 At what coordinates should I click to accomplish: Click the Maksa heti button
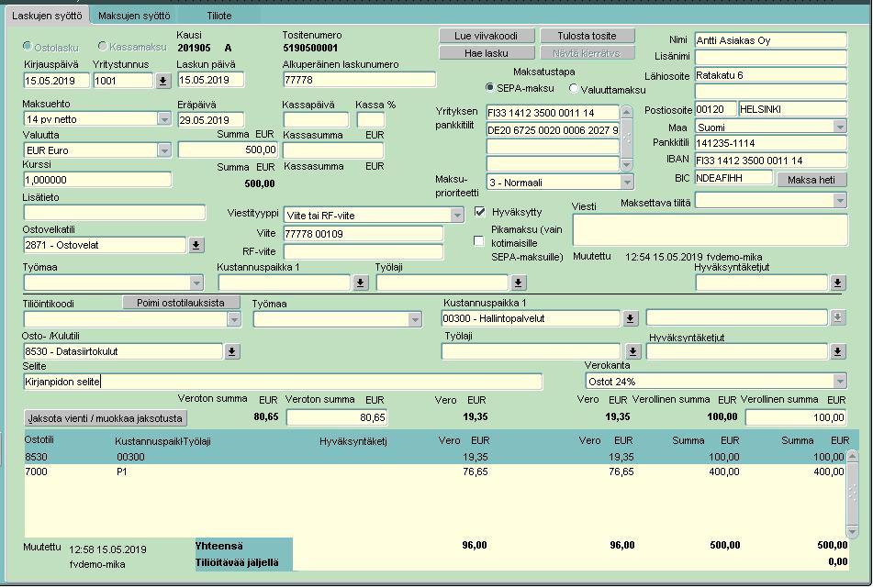pyautogui.click(x=811, y=180)
